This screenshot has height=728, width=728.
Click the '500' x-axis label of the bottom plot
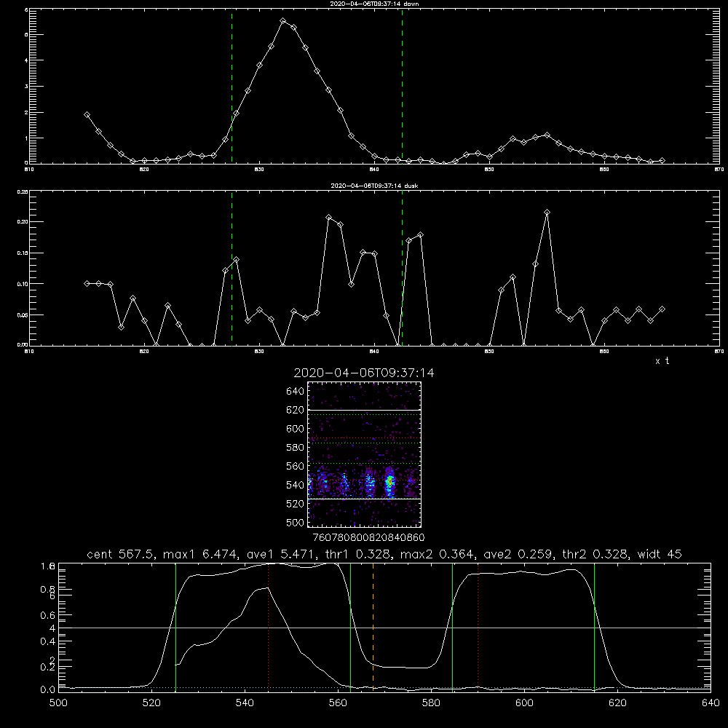point(58,703)
